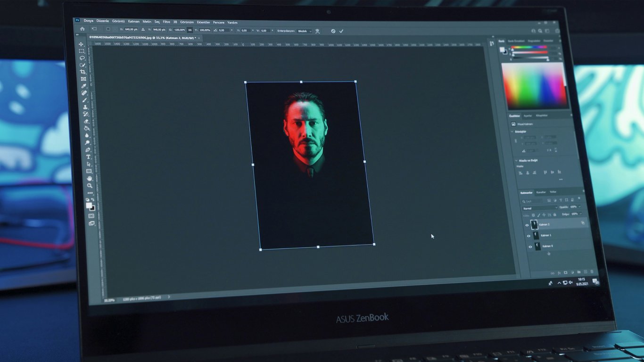
Task: Close the open document tab
Action: 199,38
